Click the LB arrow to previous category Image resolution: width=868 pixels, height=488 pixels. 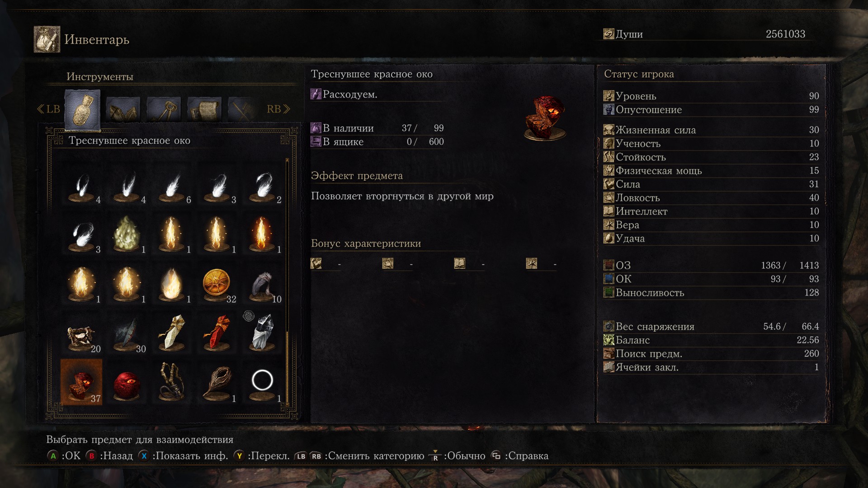pyautogui.click(x=48, y=109)
